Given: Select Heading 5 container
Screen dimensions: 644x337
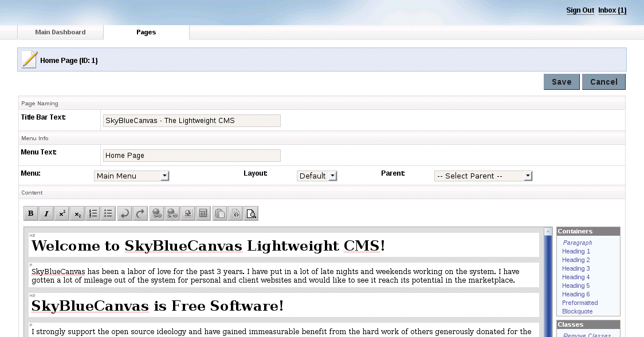Looking at the screenshot, I should [x=576, y=286].
